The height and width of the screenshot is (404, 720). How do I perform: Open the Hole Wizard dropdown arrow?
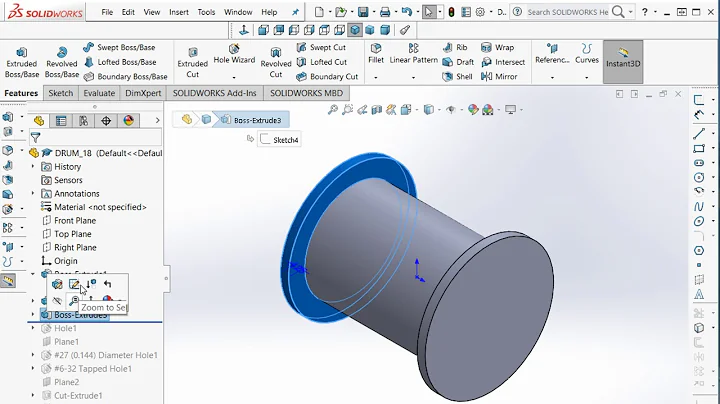click(234, 78)
